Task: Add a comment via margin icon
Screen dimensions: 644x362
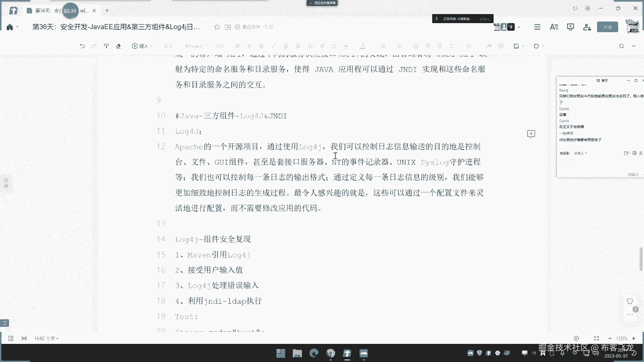Action: (531, 134)
